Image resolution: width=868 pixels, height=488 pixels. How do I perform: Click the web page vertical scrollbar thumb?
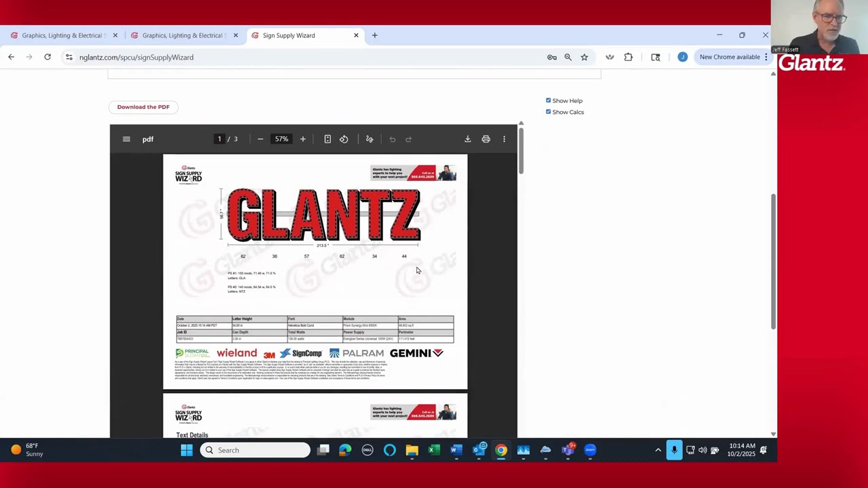pos(773,262)
